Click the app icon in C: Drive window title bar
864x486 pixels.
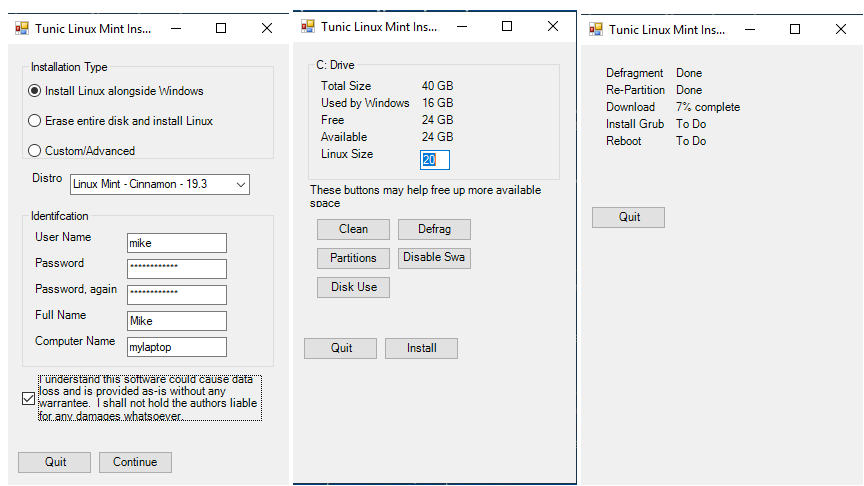[308, 26]
